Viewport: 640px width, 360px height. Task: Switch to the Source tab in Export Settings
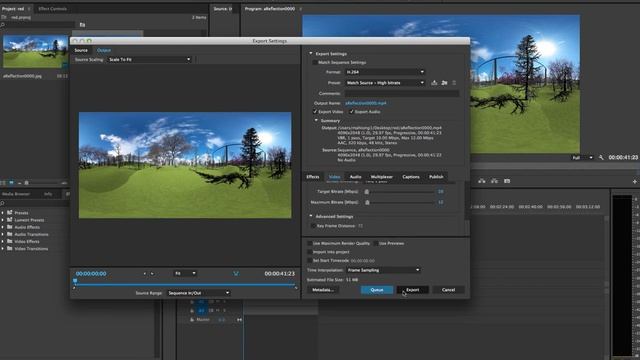pos(81,50)
